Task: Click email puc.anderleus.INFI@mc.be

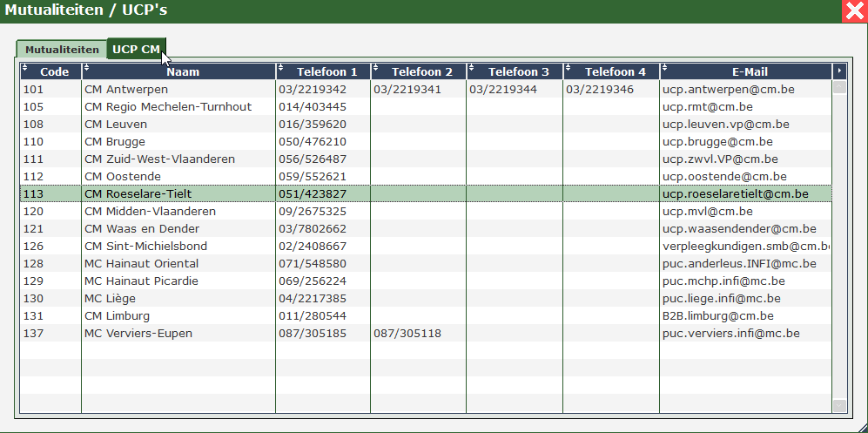Action: click(739, 264)
